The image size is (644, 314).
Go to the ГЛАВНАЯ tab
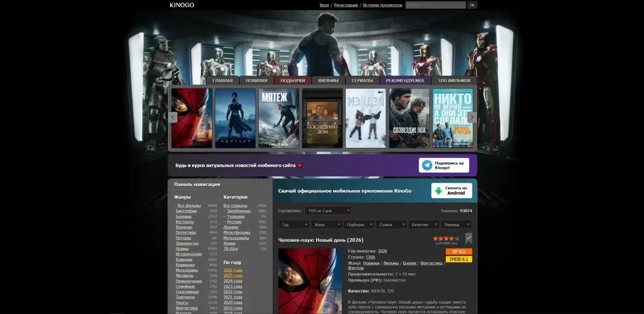pyautogui.click(x=223, y=80)
